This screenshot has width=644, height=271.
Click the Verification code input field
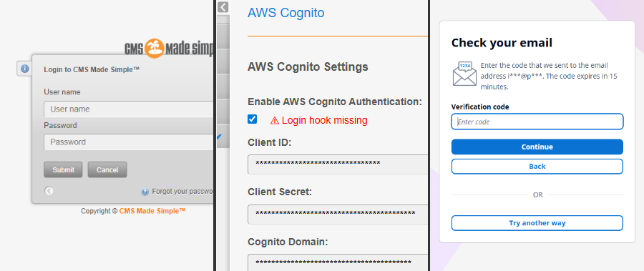[x=537, y=122]
